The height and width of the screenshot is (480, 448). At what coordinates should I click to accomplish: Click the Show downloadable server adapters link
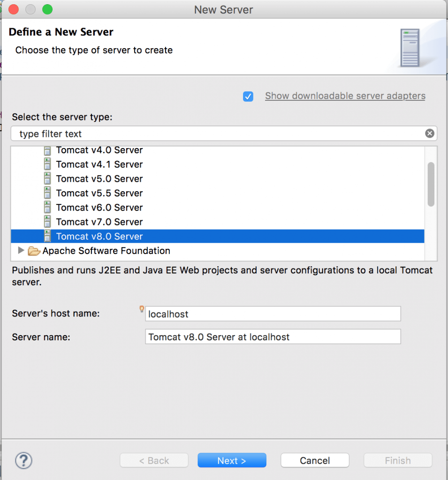[x=345, y=96]
